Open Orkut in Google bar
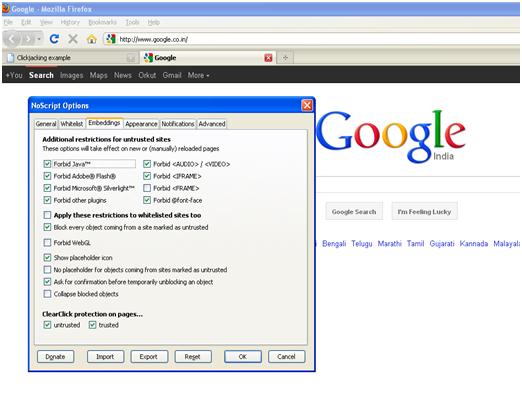 point(147,75)
